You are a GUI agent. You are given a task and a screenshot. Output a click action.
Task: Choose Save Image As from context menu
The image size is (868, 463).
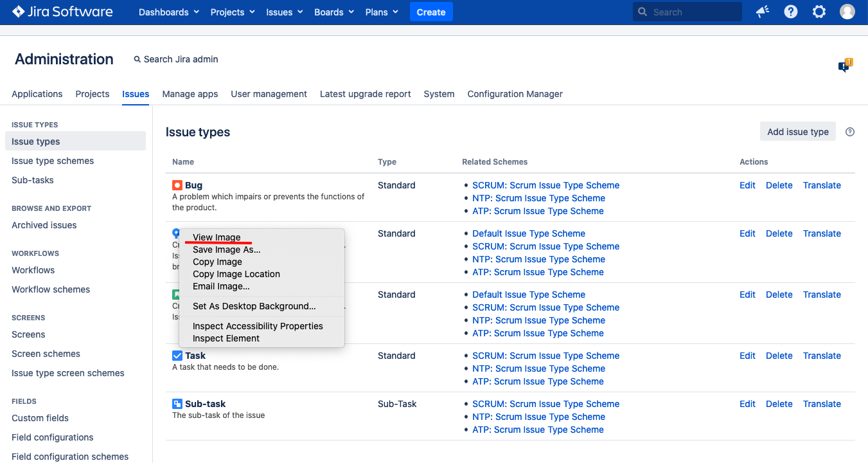[262, 250]
